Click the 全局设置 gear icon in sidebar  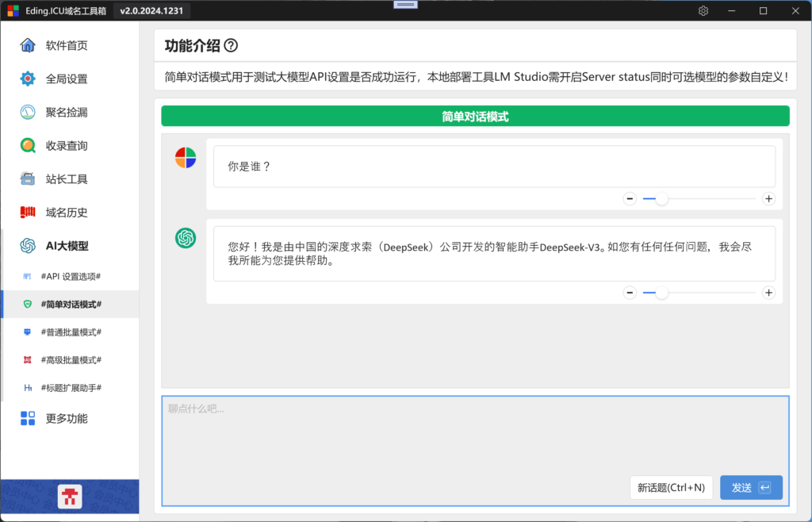point(28,79)
